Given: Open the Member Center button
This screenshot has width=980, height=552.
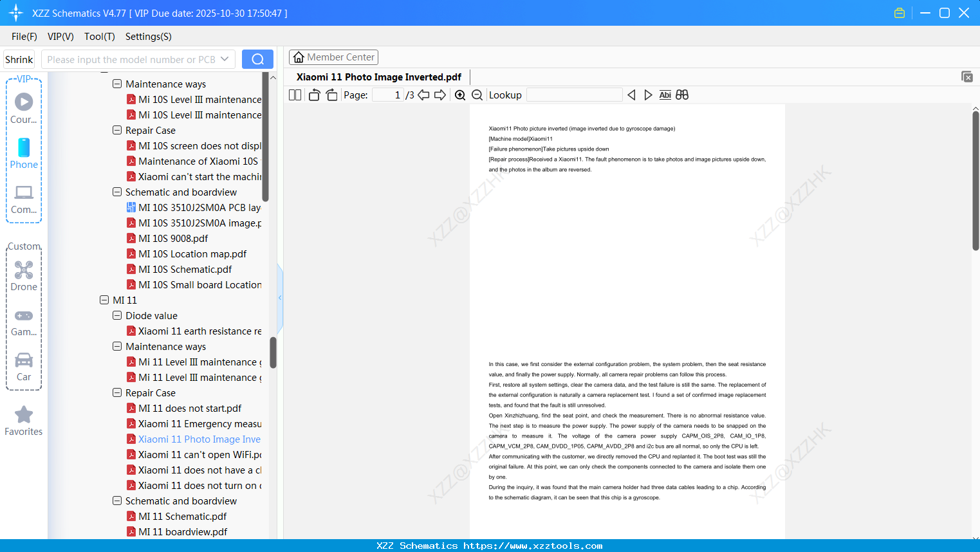Looking at the screenshot, I should tap(333, 57).
